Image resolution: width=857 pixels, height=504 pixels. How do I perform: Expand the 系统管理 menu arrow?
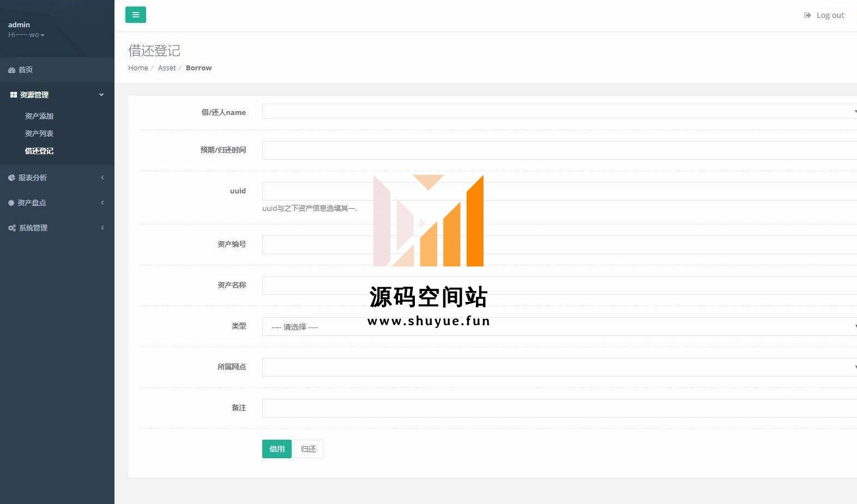click(x=102, y=228)
